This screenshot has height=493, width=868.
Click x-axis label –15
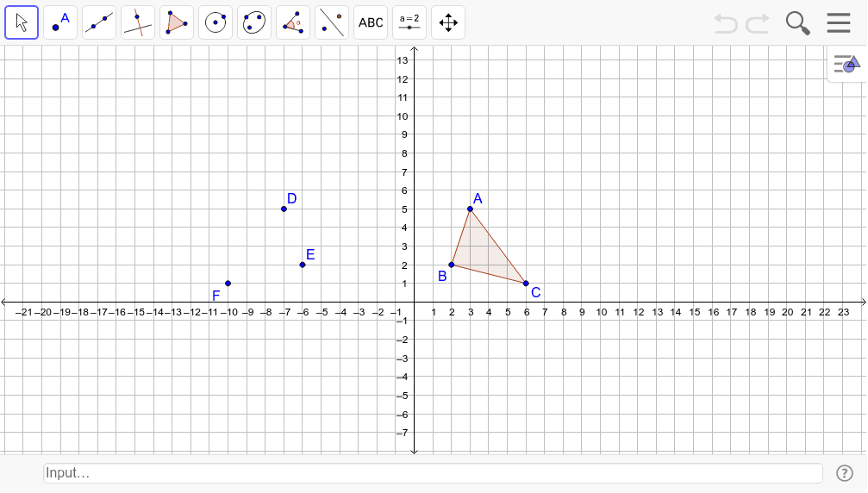coord(135,312)
